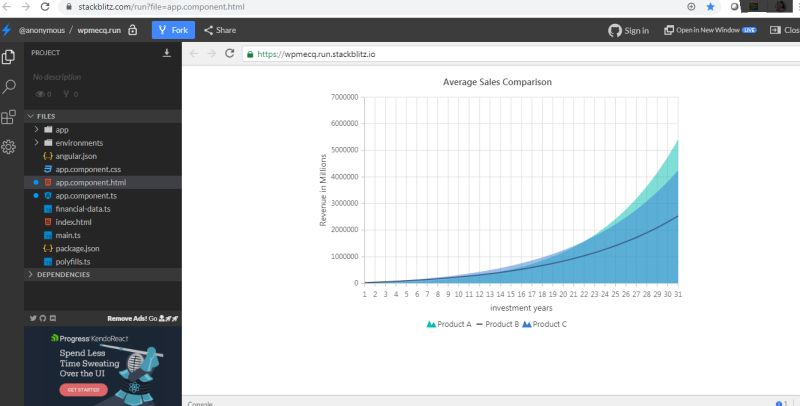Click the @anonymous user link

42,30
